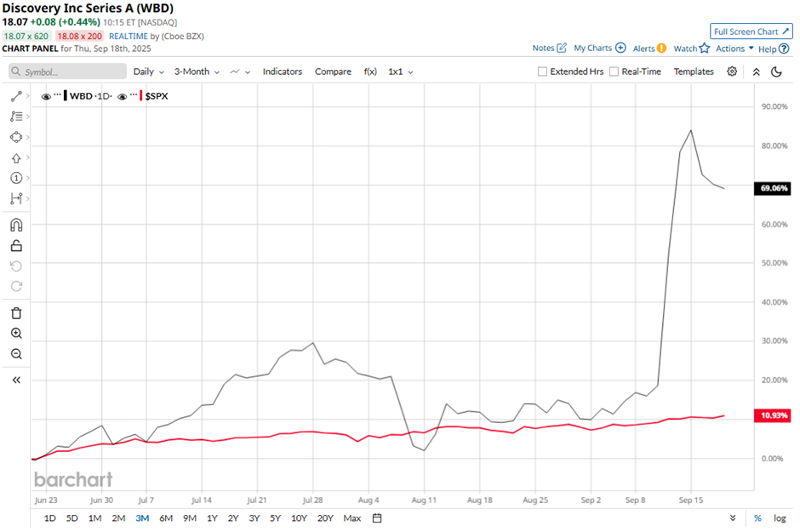Open the numbered annotation tool
The width and height of the screenshot is (800, 532).
tap(16, 178)
